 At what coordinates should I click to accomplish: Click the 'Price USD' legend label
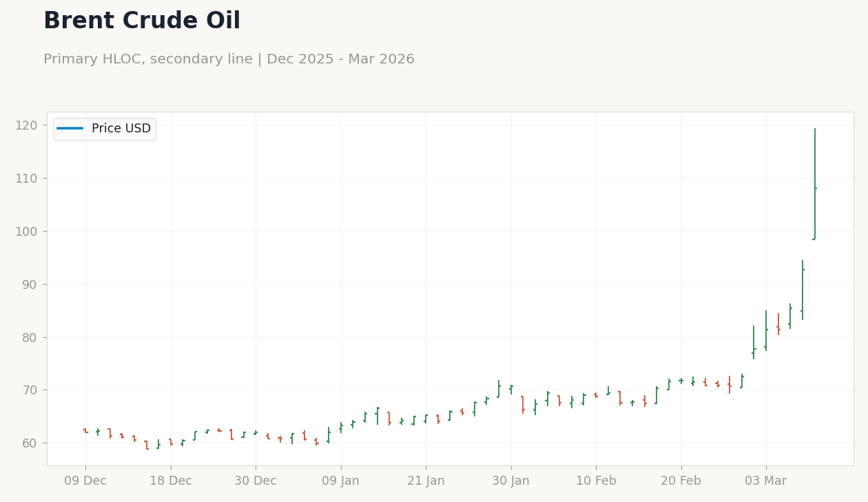click(x=121, y=129)
